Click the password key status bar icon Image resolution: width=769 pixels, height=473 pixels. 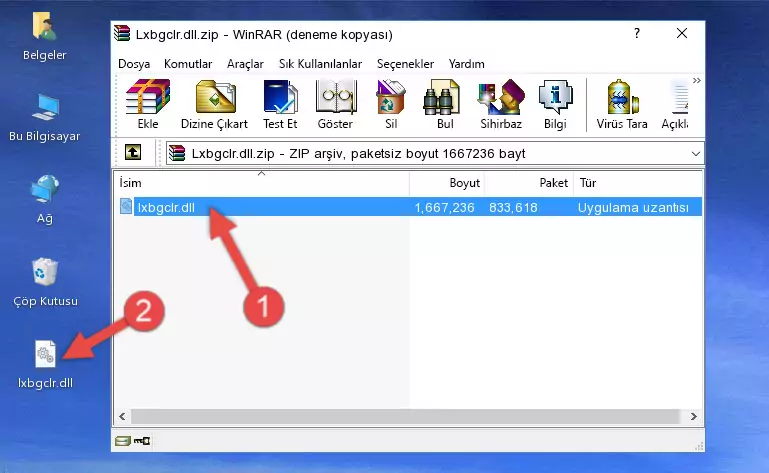pyautogui.click(x=142, y=441)
